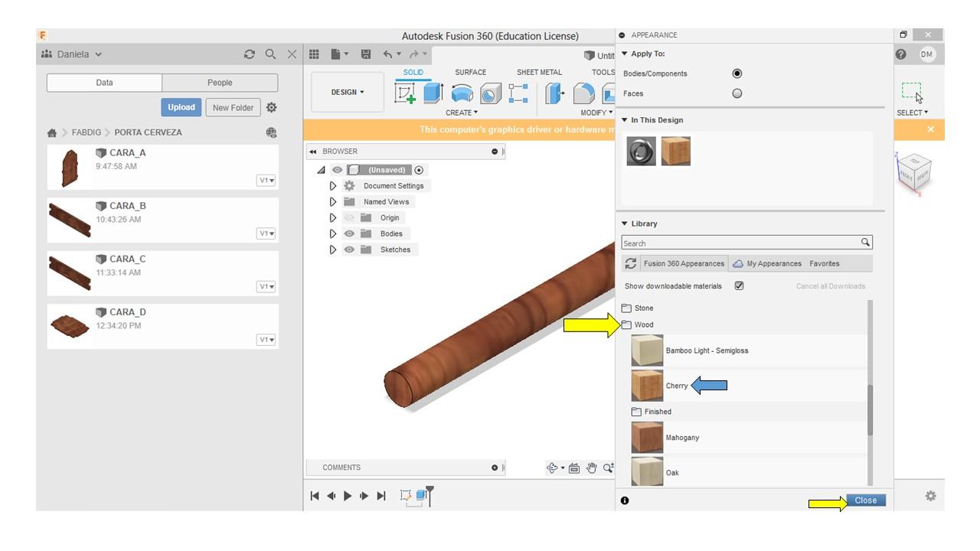The width and height of the screenshot is (980, 551).
Task: Show the Origin folder
Action: (349, 217)
